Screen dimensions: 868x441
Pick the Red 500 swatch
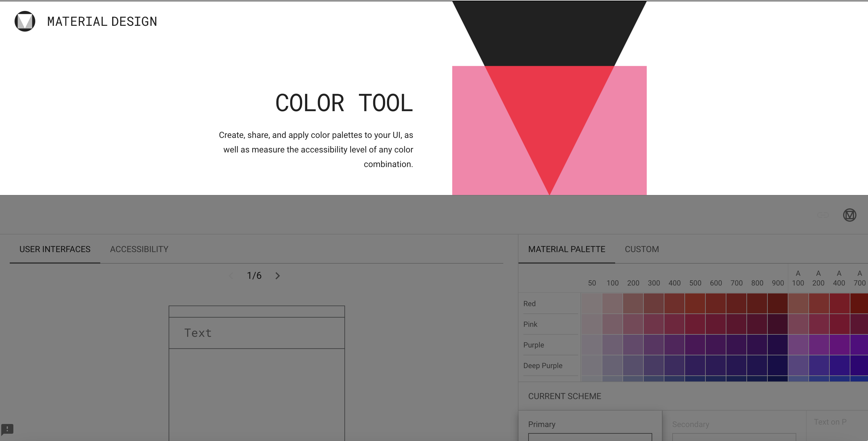pyautogui.click(x=695, y=303)
